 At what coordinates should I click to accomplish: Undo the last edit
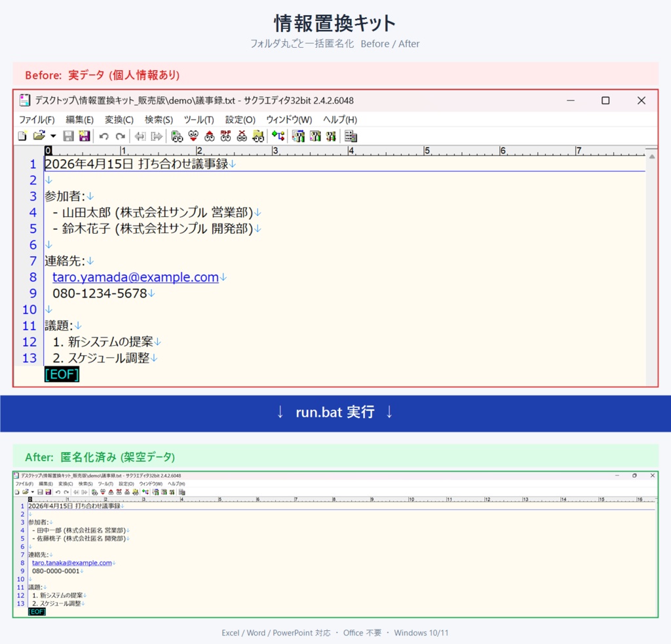point(104,136)
